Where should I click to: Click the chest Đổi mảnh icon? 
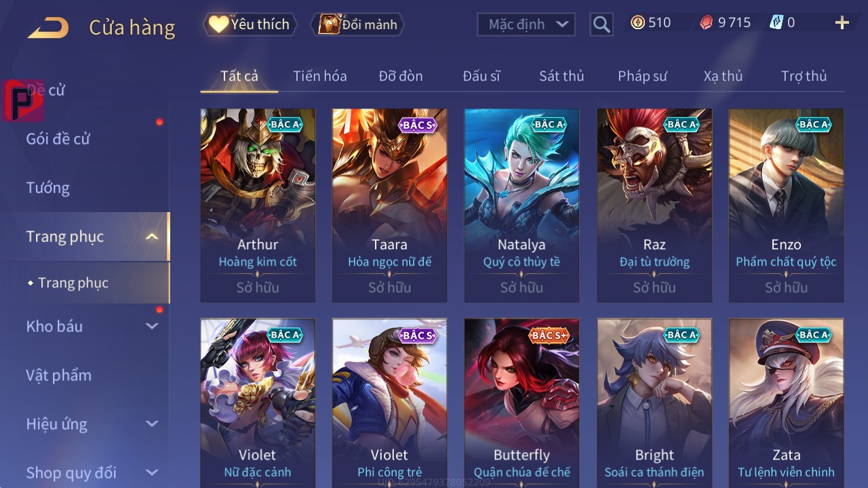point(329,24)
